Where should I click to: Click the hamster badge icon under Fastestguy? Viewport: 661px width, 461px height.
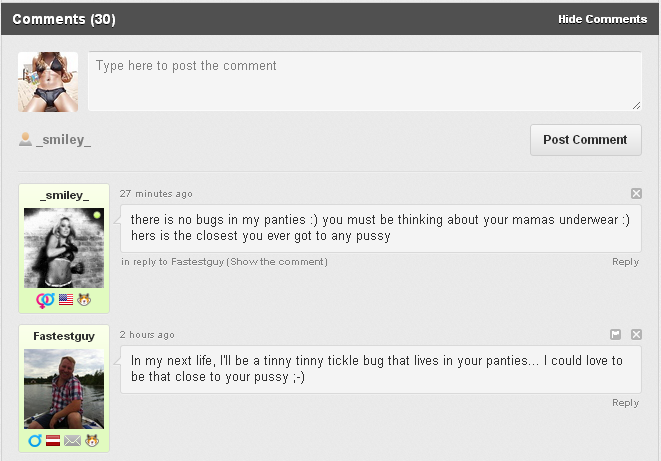coord(92,441)
